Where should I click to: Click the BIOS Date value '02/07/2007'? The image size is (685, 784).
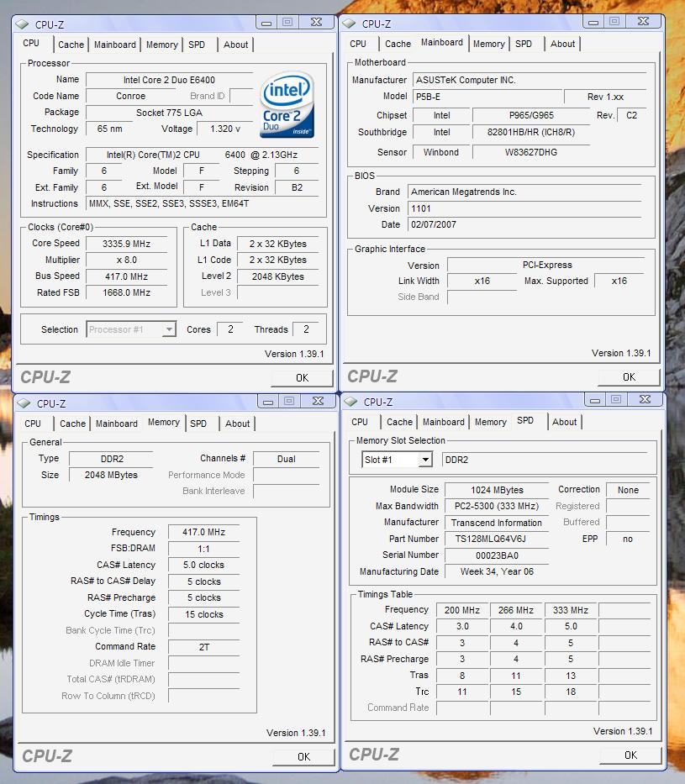coord(524,224)
